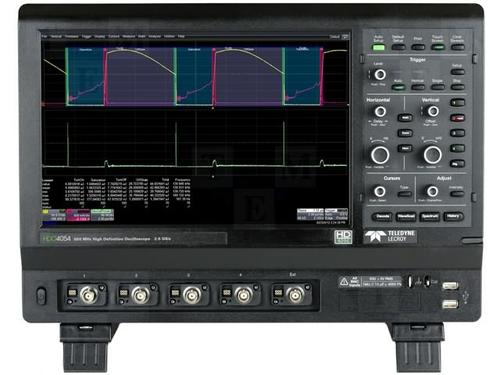Screen dimensions: 500x375
Task: Click the Cursors knob
Action: tap(380, 191)
